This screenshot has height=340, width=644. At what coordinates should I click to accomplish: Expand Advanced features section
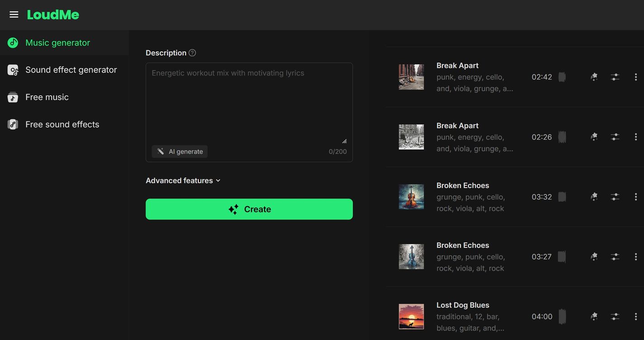click(x=183, y=180)
